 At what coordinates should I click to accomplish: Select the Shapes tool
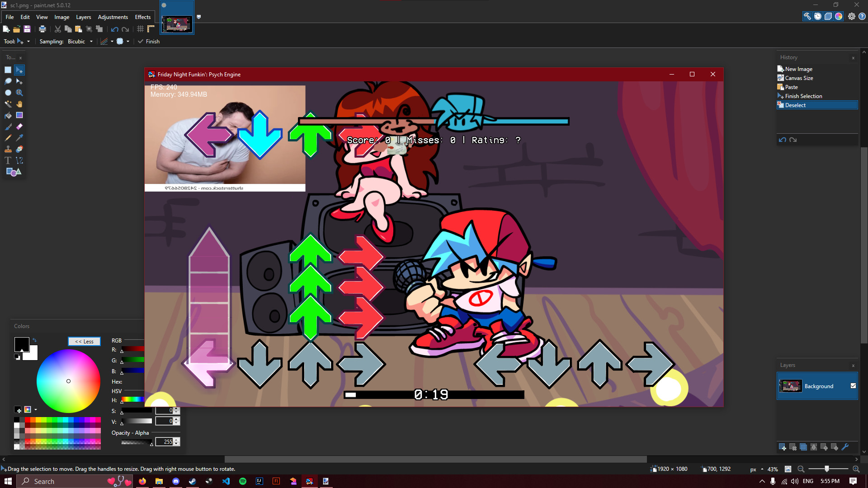pos(14,172)
